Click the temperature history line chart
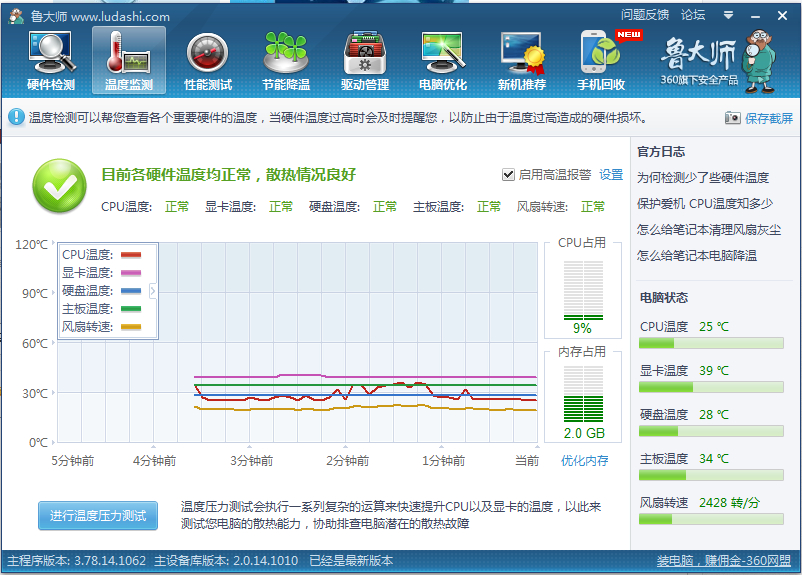The image size is (802, 575). (297, 342)
